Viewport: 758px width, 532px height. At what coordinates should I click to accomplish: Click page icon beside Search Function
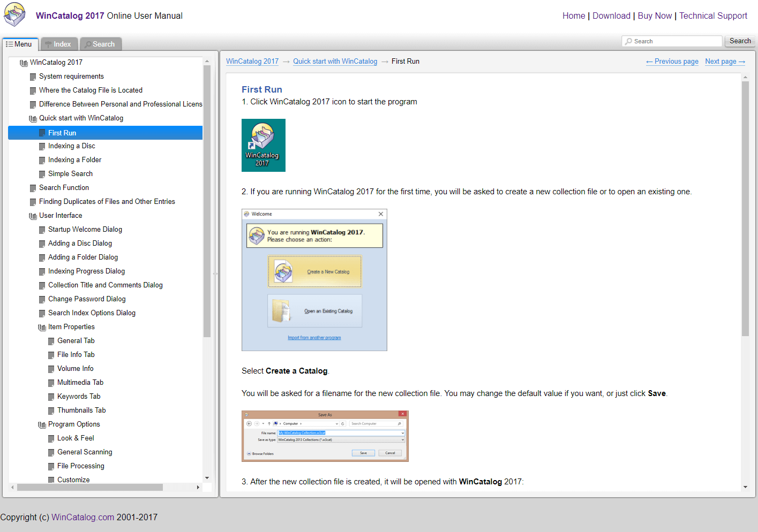point(33,188)
